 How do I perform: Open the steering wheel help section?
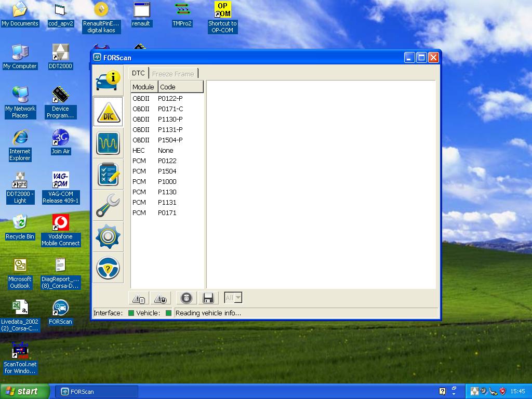click(108, 268)
